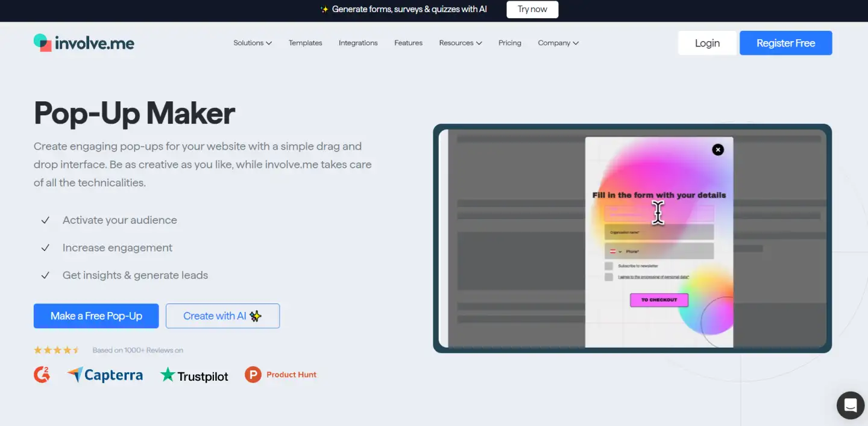The image size is (868, 426).
Task: Click 'Based on 1000+ Reviews on' text
Action: click(x=137, y=350)
